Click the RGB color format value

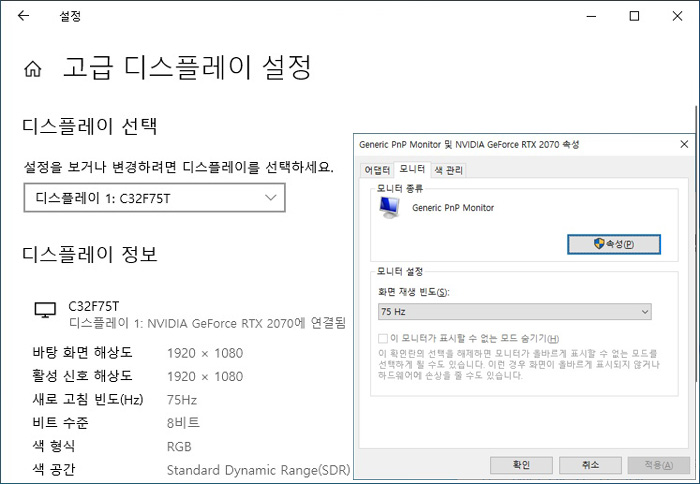pos(179,446)
